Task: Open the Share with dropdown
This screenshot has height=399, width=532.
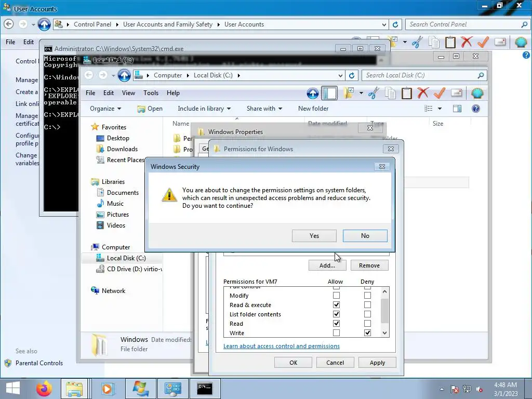Action: click(264, 109)
